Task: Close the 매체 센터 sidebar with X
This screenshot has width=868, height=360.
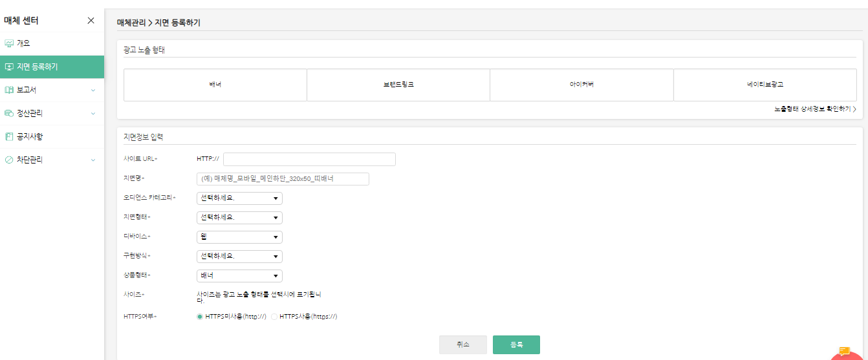Action: (x=91, y=21)
